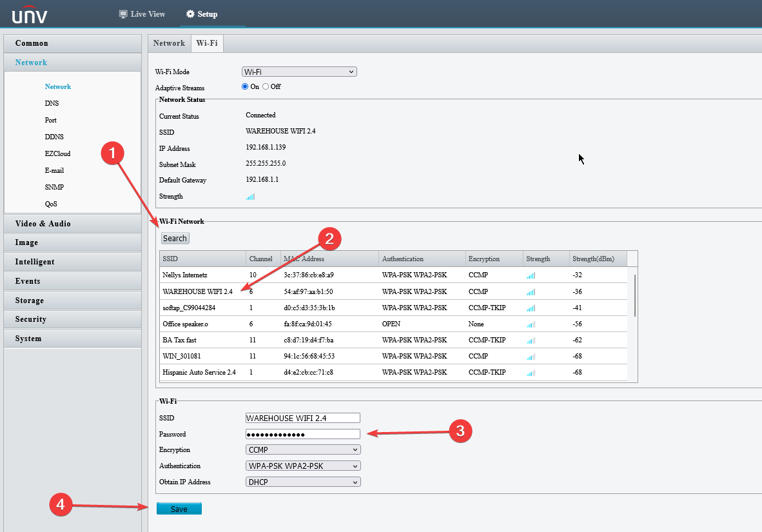Click the strength bars icon for WIN_301081

tap(531, 357)
